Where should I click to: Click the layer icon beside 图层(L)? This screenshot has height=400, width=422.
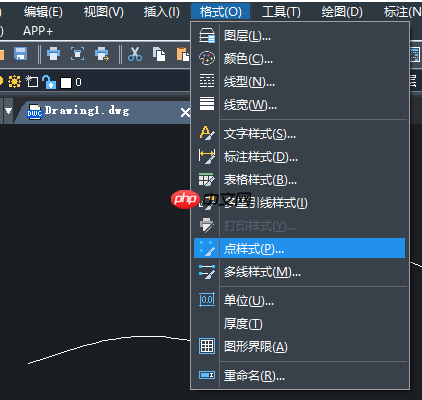207,35
